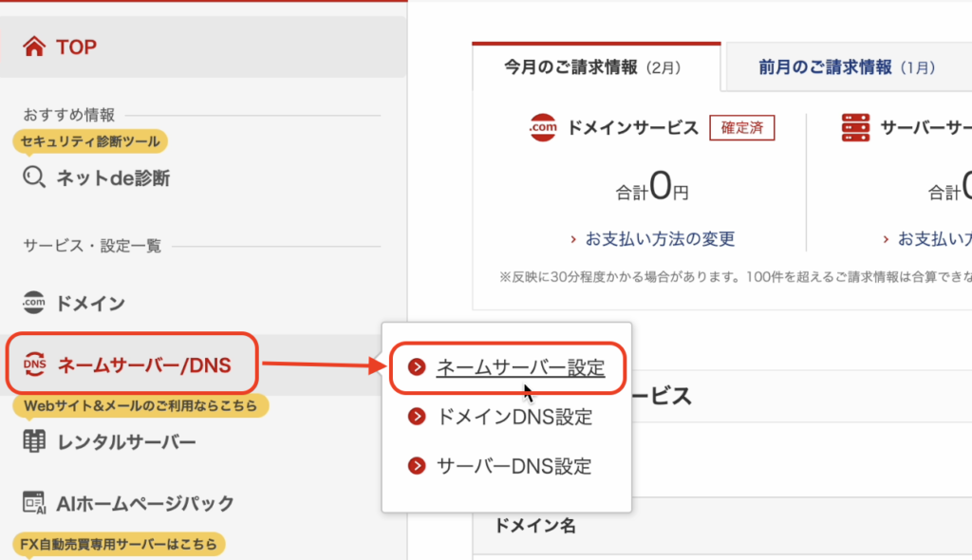
Task: Click the レンタルサーバー server icon
Action: click(34, 442)
